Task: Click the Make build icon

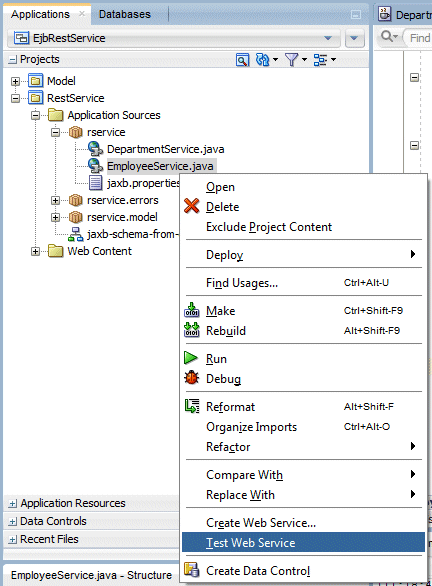Action: [x=192, y=310]
